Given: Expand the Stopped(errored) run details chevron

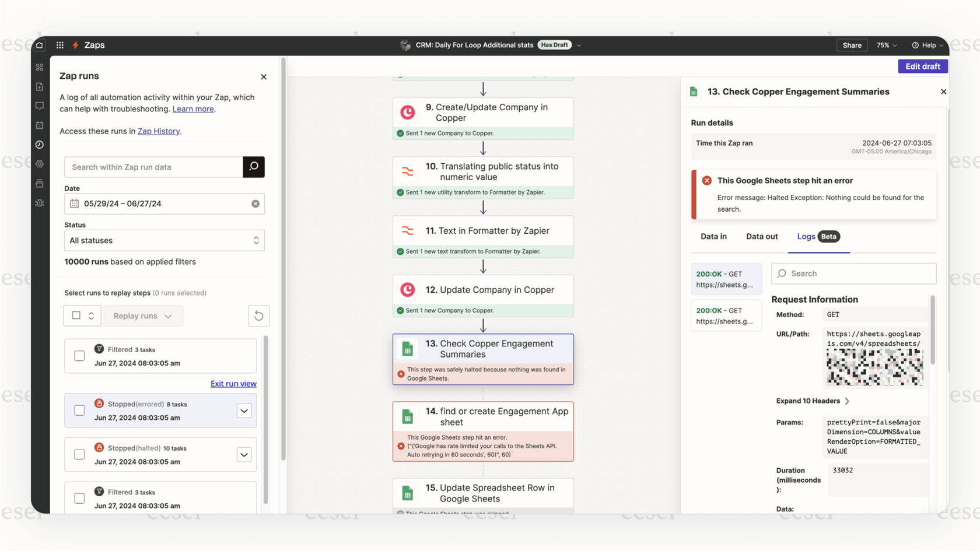Looking at the screenshot, I should [x=244, y=410].
